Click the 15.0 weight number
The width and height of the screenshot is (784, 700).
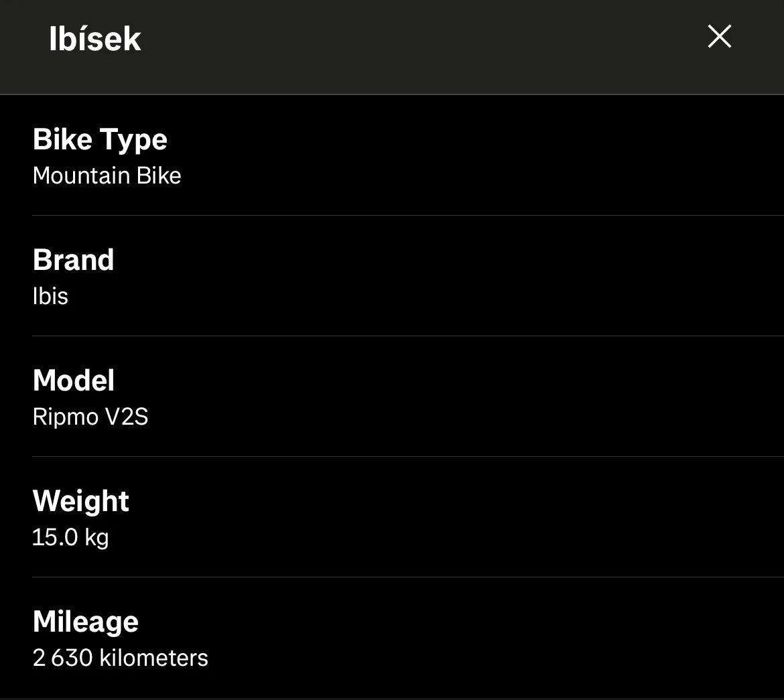point(55,537)
